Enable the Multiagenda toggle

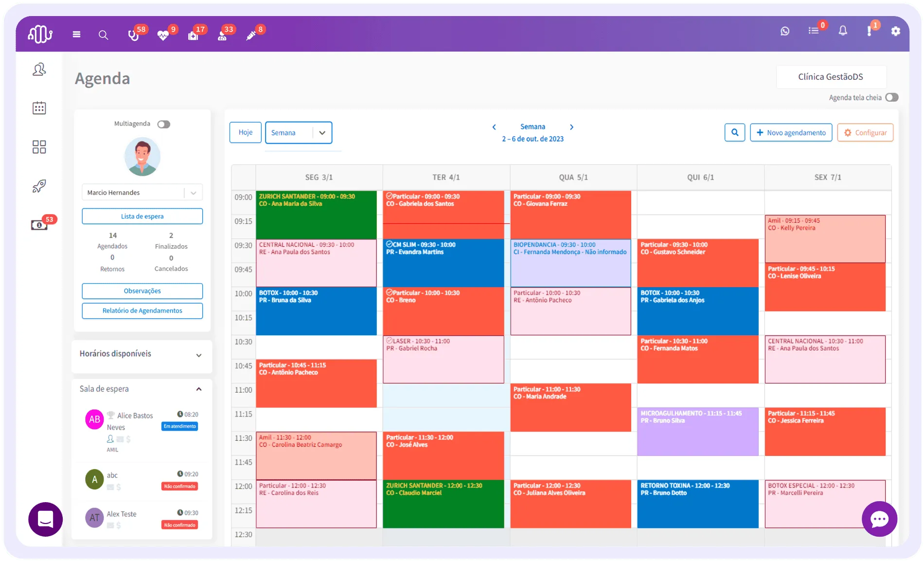point(164,124)
